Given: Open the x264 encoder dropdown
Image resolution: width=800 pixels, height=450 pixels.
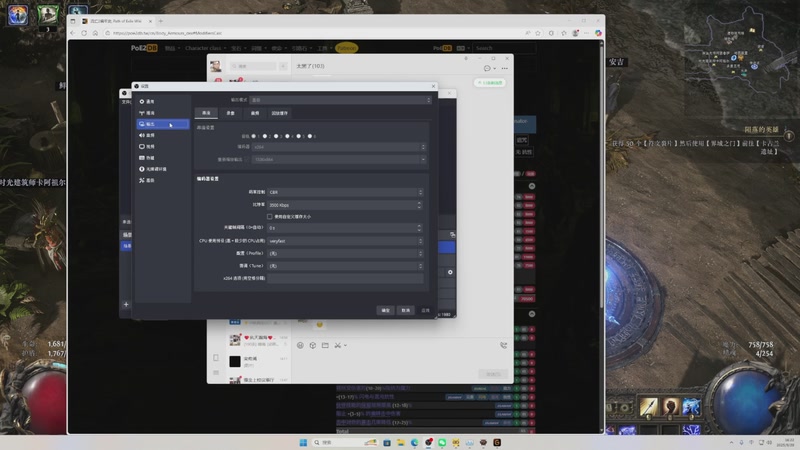Looking at the screenshot, I should coord(339,147).
